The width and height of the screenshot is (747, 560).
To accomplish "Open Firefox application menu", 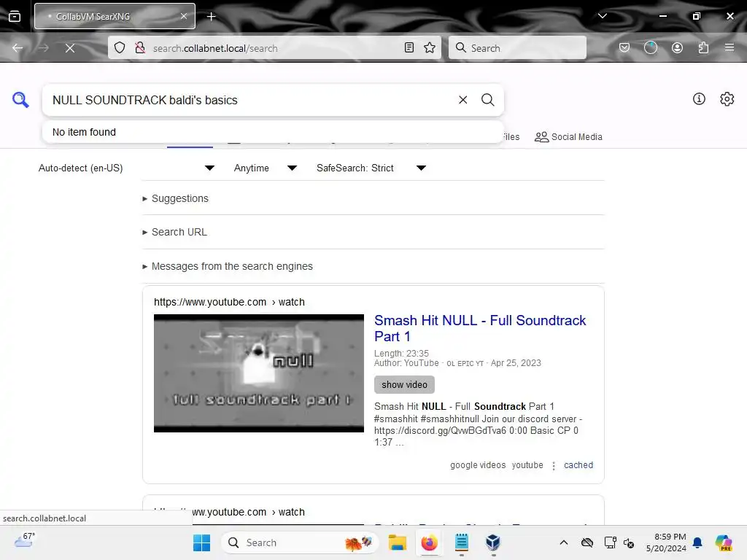I will [x=729, y=47].
